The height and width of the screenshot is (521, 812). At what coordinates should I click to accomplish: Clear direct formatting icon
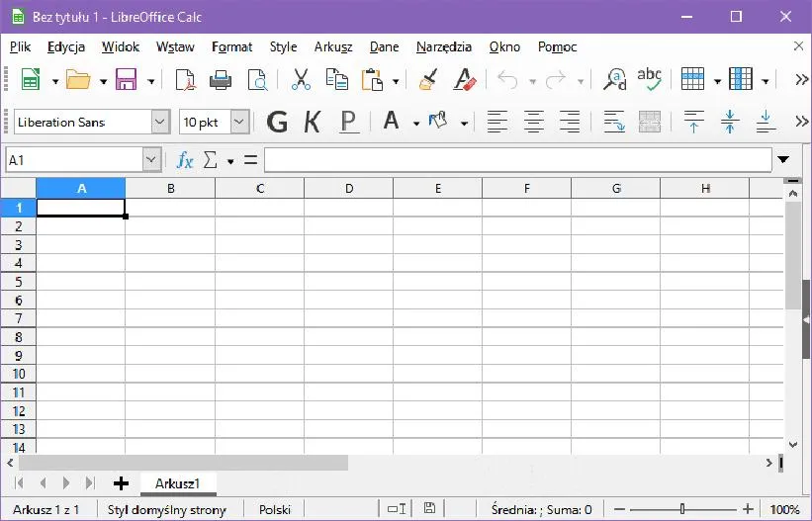[x=465, y=80]
